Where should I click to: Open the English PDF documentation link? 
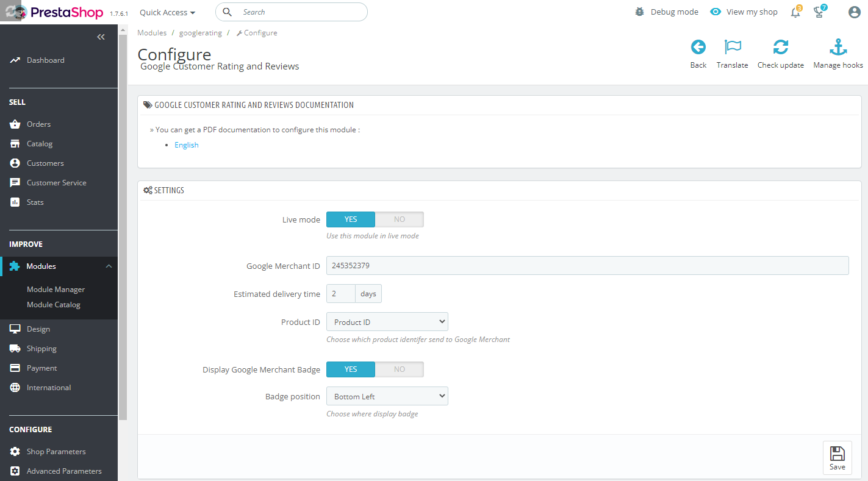click(187, 144)
